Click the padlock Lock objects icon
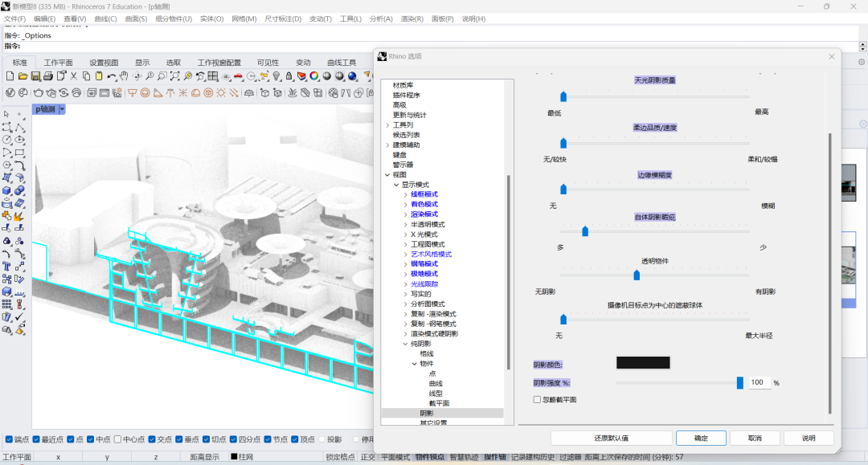This screenshot has width=868, height=465. 289,75
